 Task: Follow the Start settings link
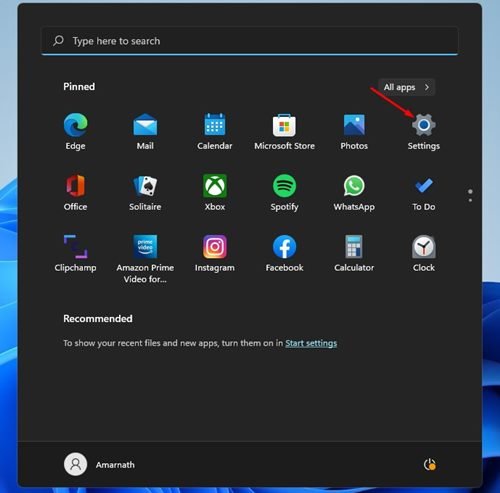tap(311, 343)
